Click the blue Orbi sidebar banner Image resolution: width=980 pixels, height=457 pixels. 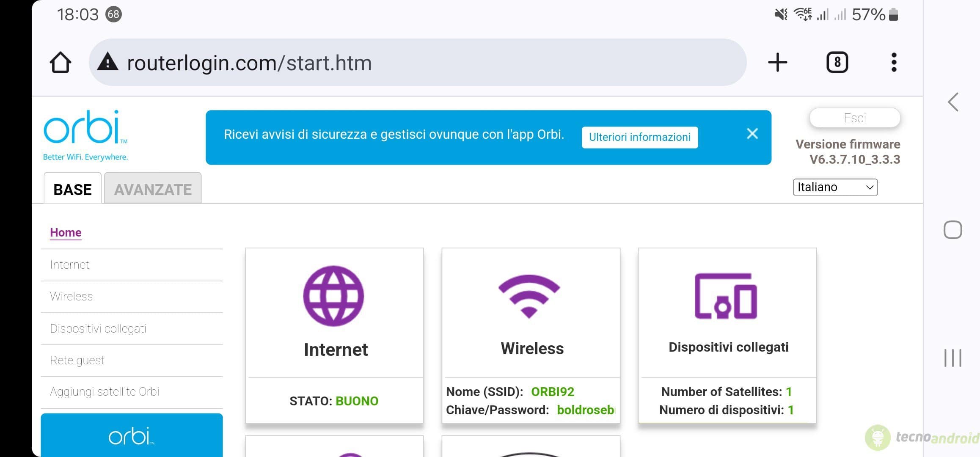pos(132,435)
